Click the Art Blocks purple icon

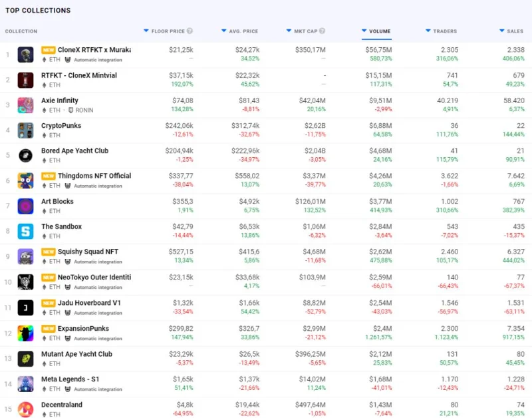click(25, 206)
